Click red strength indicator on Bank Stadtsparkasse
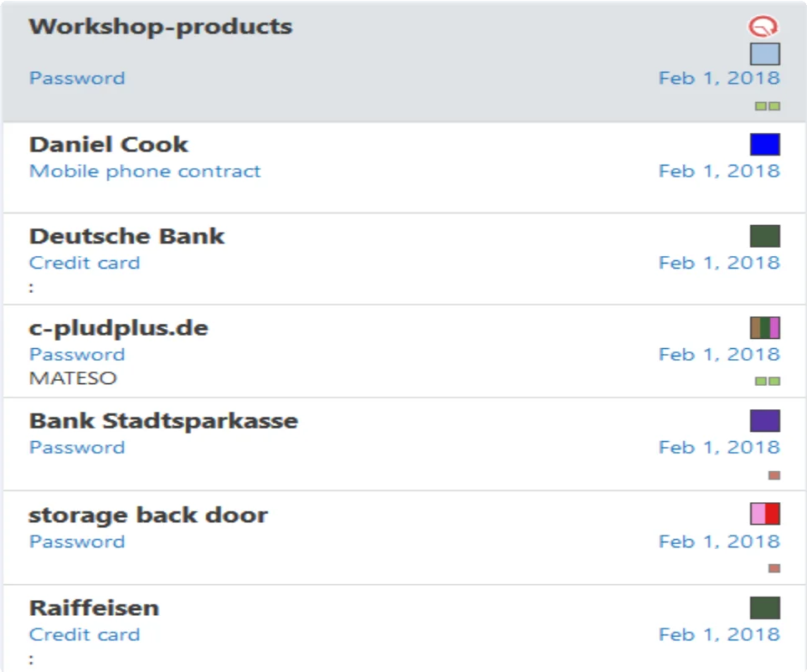This screenshot has width=807, height=672. click(774, 475)
